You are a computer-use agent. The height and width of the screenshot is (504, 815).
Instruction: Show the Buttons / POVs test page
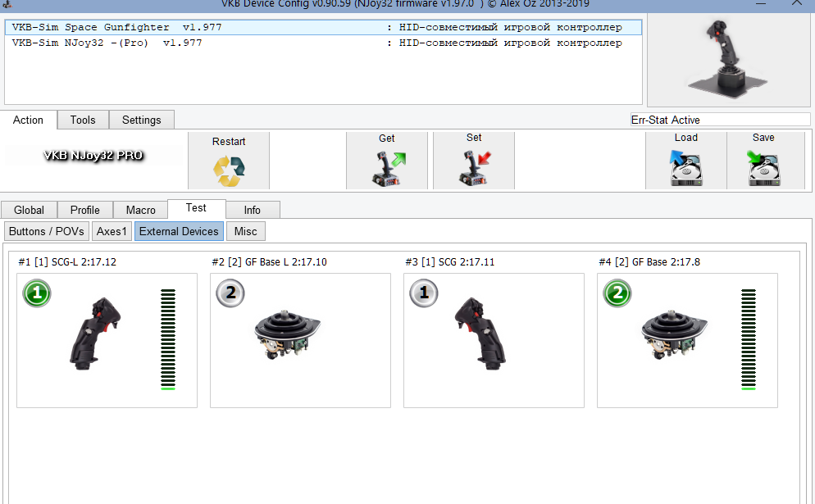click(47, 231)
